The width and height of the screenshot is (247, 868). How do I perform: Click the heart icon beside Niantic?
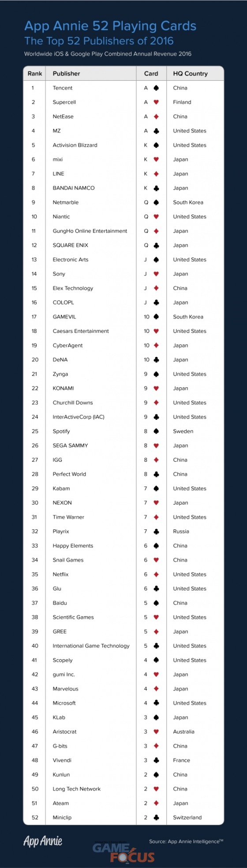(x=156, y=217)
